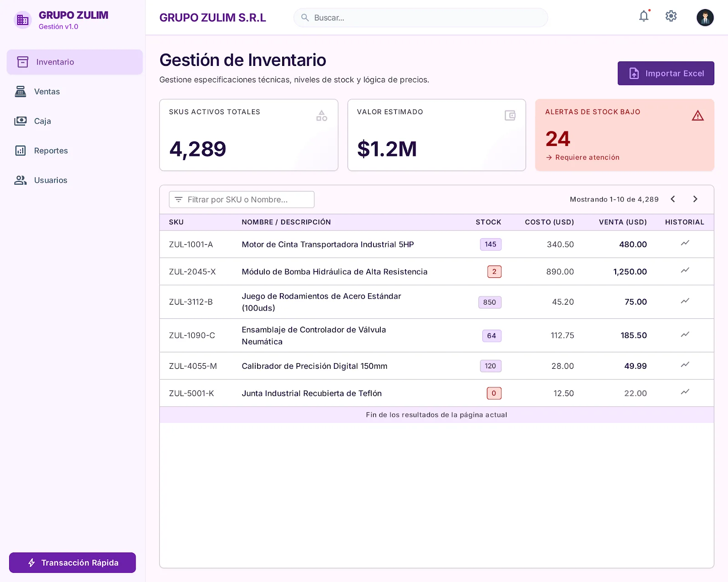Click the wallet icon on Valor Estimado card

pos(510,115)
